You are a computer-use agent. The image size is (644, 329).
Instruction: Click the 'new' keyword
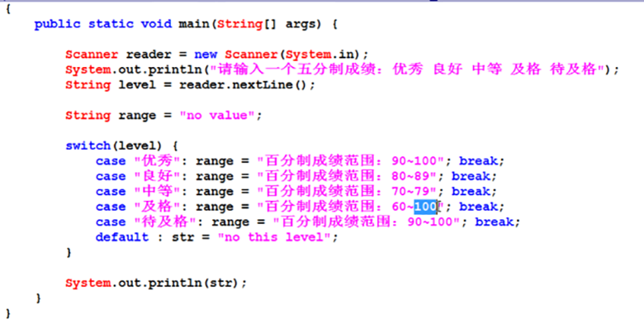(x=206, y=55)
